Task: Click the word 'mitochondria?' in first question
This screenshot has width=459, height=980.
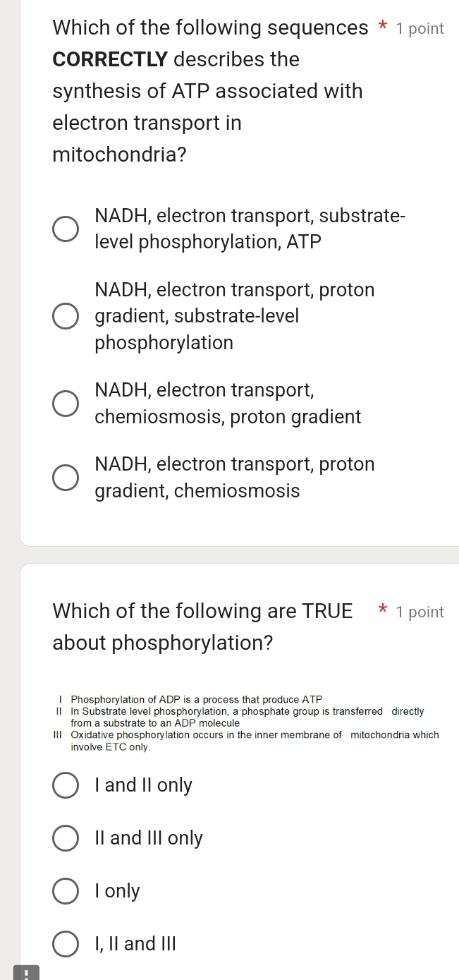Action: pyautogui.click(x=118, y=154)
